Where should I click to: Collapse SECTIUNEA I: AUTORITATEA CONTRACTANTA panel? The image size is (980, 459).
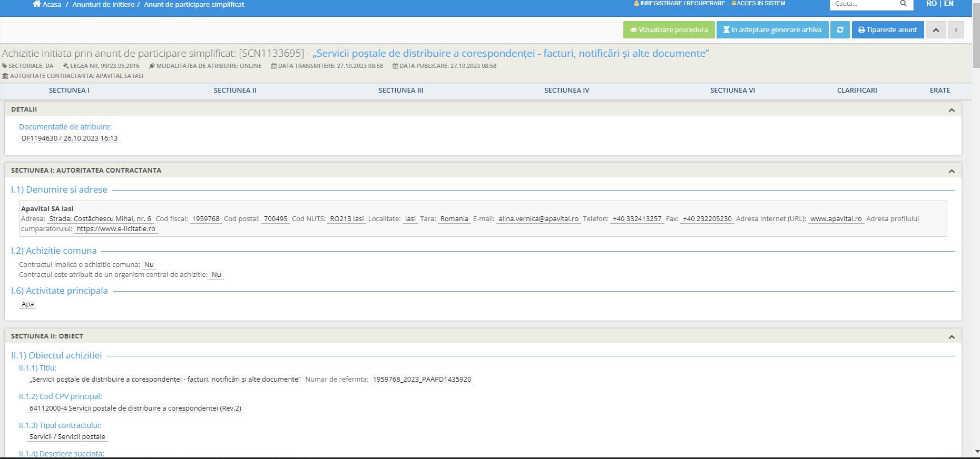[x=952, y=171]
